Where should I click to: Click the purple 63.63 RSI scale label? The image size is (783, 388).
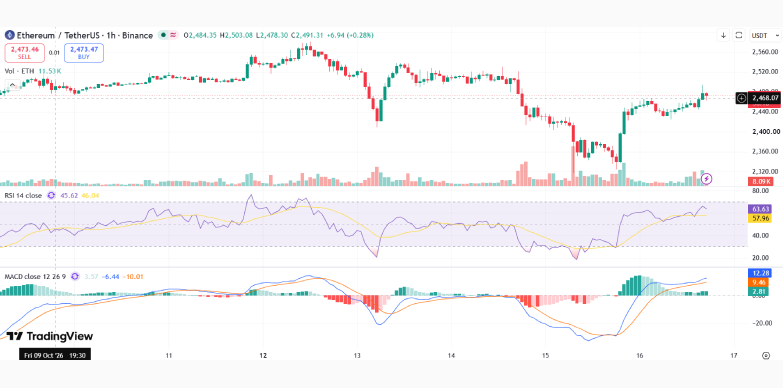click(x=760, y=209)
